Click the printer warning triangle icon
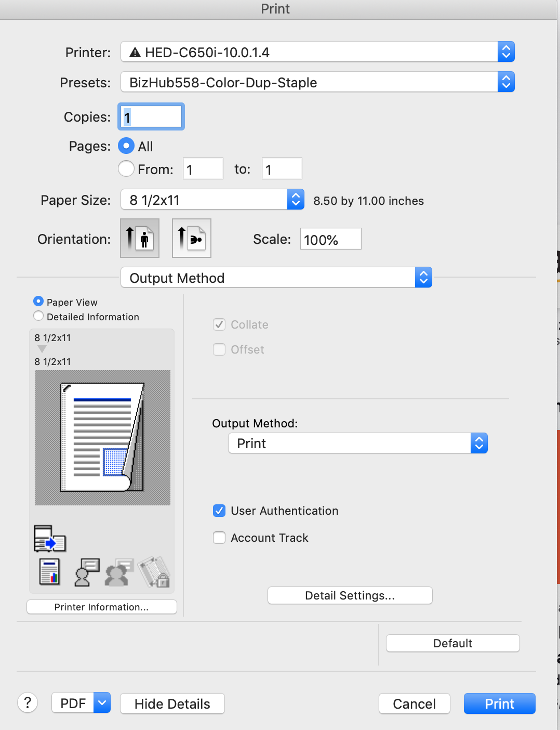Viewport: 560px width, 730px height. click(135, 52)
